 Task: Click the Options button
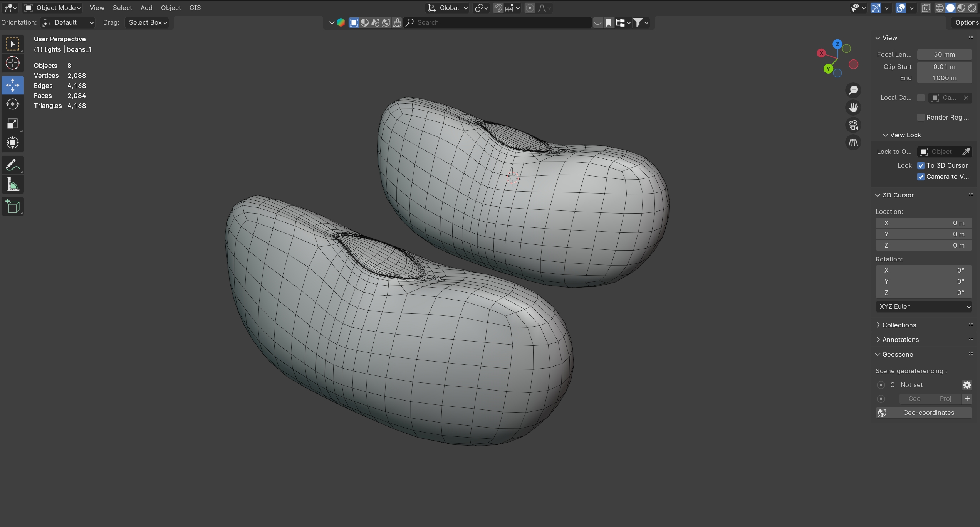click(x=966, y=22)
